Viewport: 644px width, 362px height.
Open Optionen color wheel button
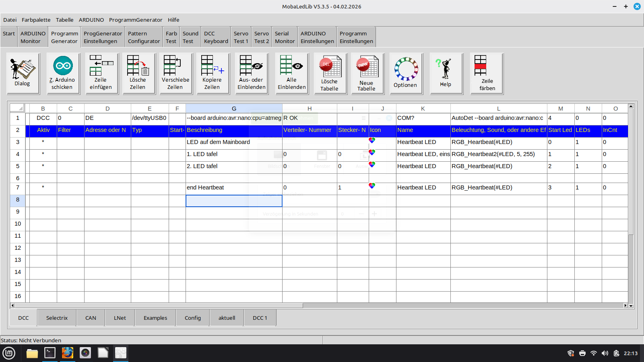click(x=406, y=73)
